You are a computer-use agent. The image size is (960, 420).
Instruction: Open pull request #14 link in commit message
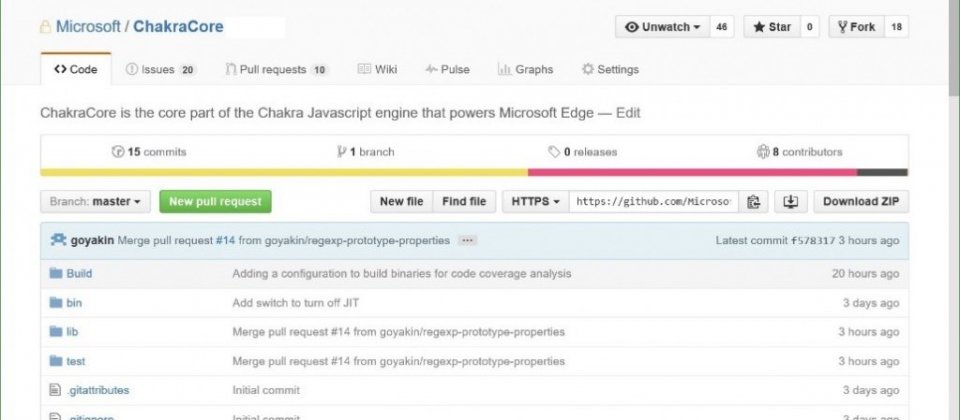tap(225, 241)
